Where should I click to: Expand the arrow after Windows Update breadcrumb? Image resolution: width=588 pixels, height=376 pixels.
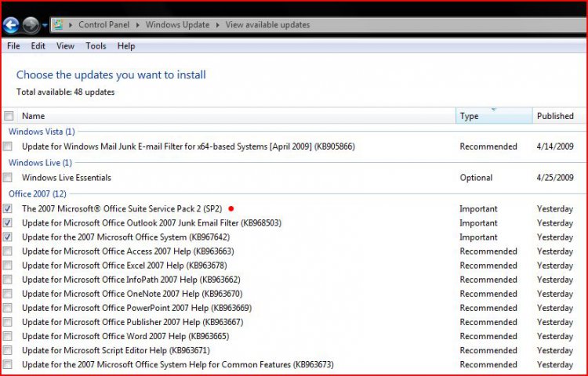tap(217, 25)
